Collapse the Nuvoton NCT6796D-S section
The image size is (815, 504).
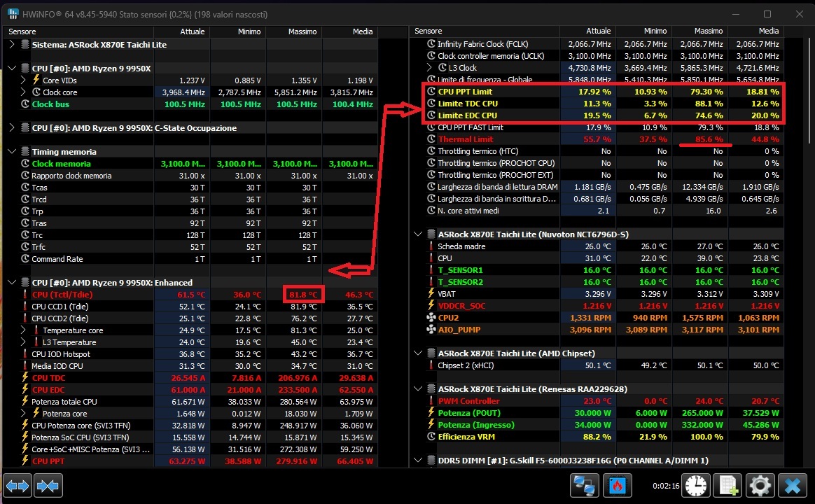418,234
